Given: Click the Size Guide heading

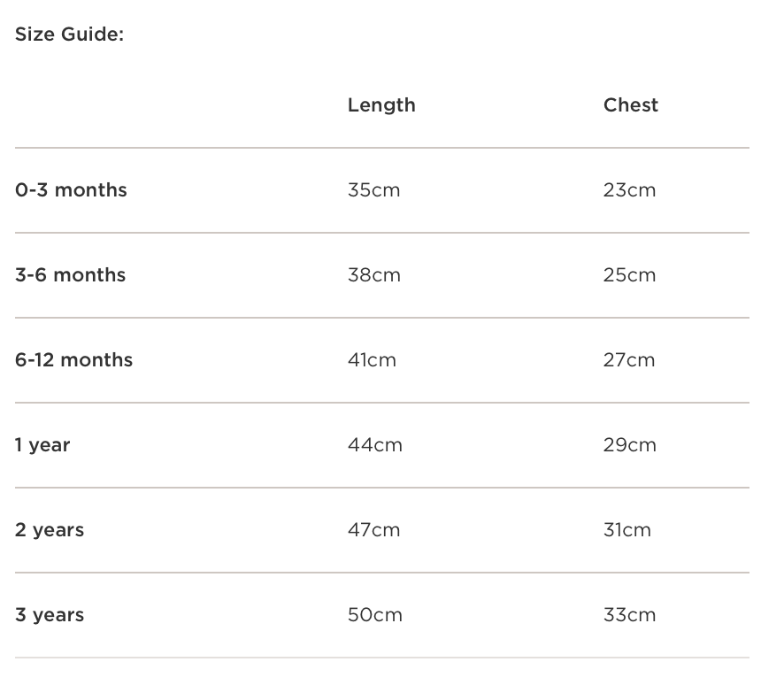Looking at the screenshot, I should tap(69, 36).
